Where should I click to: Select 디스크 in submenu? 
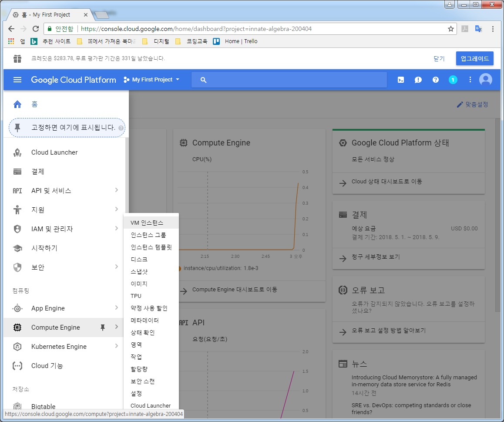pos(151,259)
